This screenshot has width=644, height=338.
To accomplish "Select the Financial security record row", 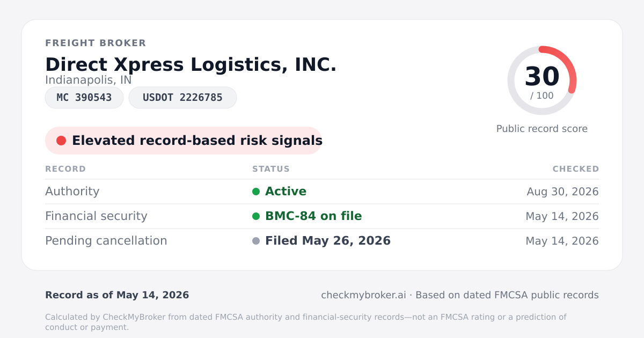I will pos(322,216).
